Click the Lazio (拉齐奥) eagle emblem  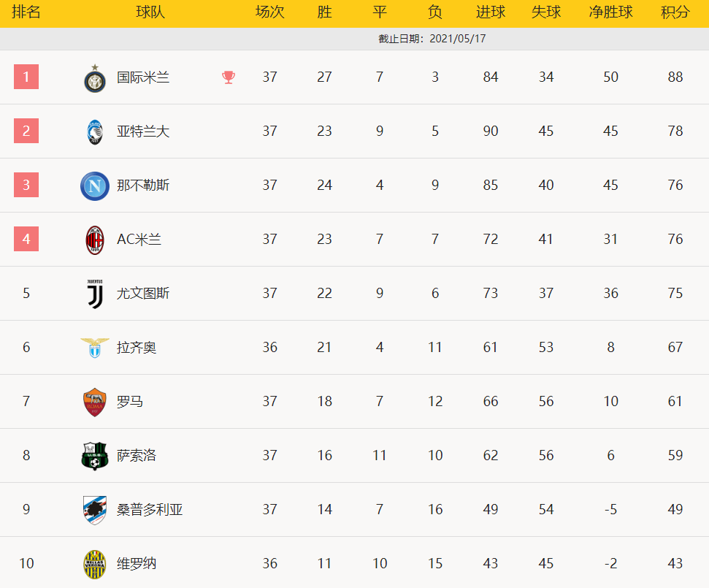95,348
